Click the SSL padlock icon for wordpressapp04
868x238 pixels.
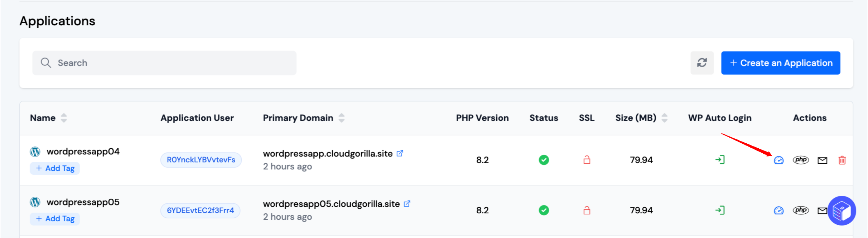pyautogui.click(x=587, y=160)
